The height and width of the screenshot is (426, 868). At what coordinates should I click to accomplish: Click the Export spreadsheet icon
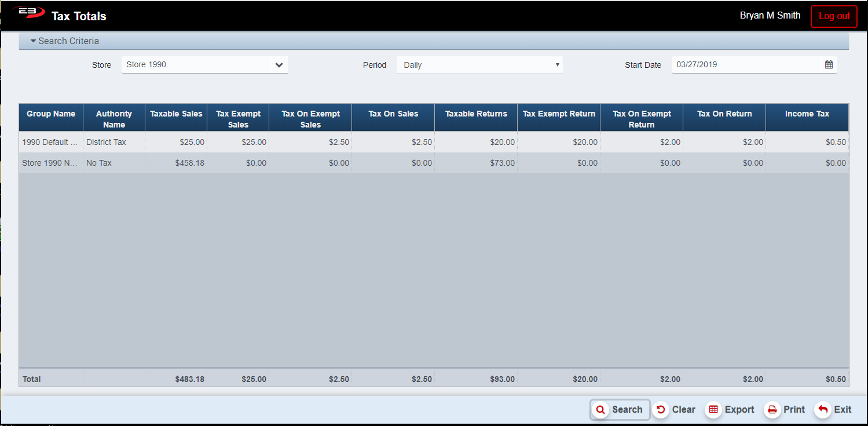(713, 410)
